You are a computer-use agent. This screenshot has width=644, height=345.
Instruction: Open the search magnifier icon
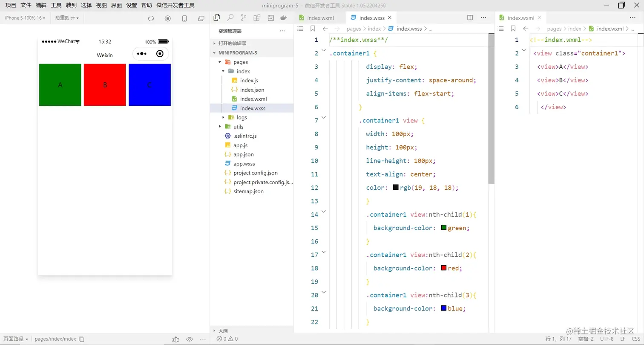pos(230,17)
